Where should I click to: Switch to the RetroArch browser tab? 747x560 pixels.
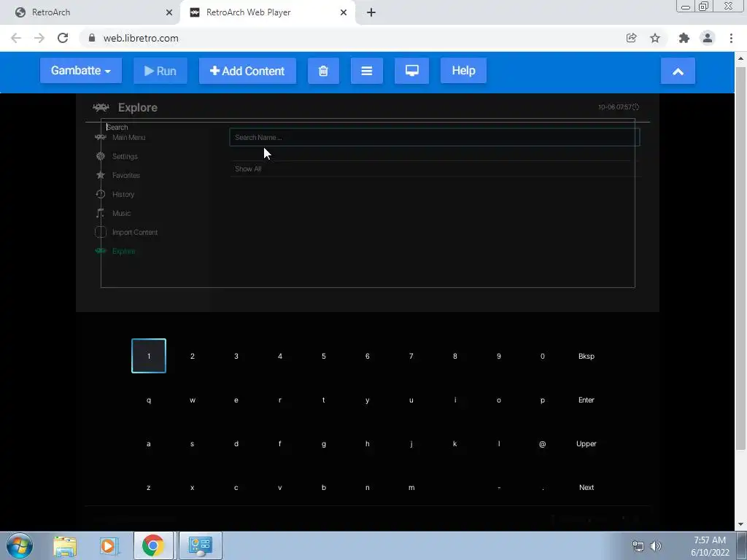point(90,12)
